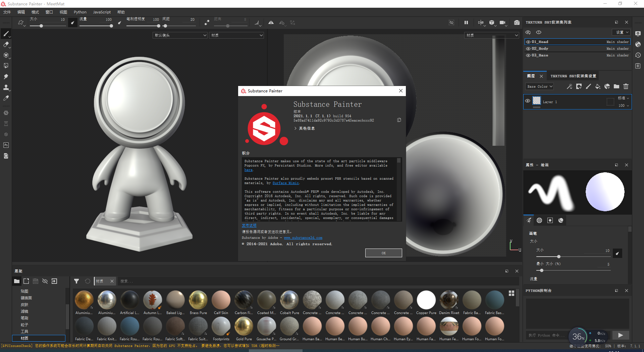This screenshot has width=644, height=352.
Task: Open the display settings icon on right dock
Action: coord(638,34)
